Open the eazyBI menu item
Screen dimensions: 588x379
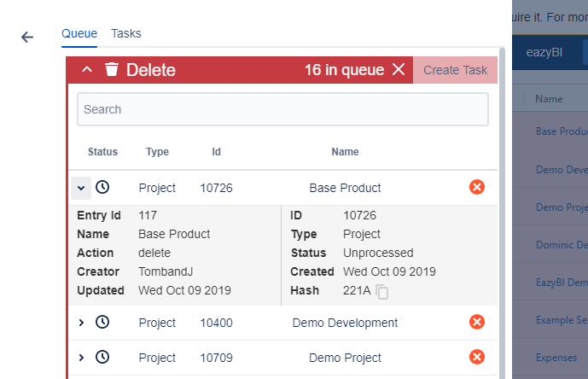(542, 50)
